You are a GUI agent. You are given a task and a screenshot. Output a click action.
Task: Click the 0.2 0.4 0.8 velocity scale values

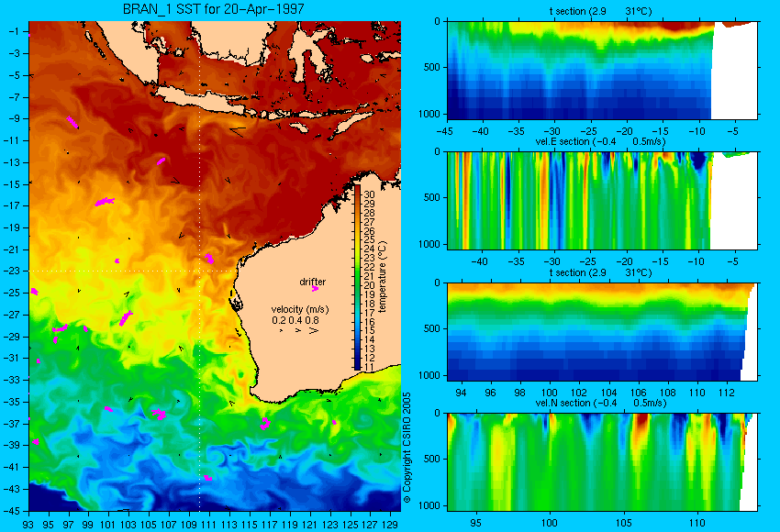pyautogui.click(x=295, y=320)
